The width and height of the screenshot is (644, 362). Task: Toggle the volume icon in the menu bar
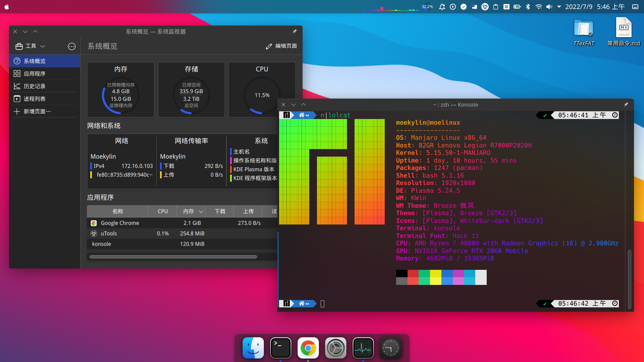point(549,7)
